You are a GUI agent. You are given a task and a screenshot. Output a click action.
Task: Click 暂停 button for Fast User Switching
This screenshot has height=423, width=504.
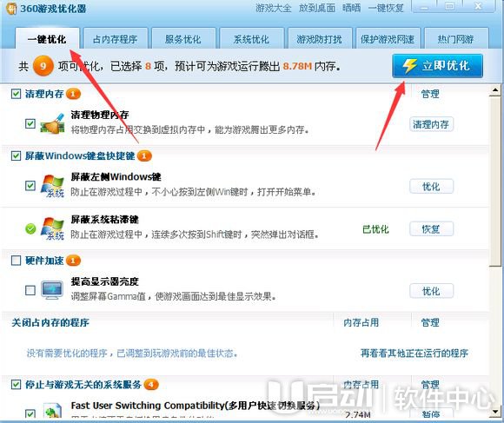(431, 413)
